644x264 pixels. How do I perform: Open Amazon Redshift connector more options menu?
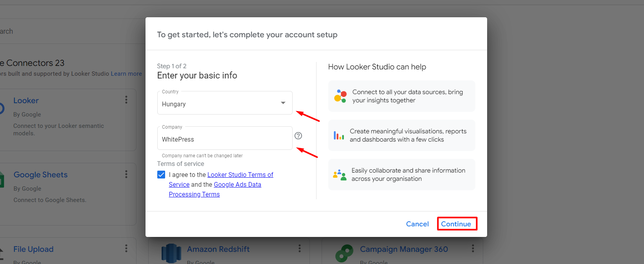tap(300, 248)
